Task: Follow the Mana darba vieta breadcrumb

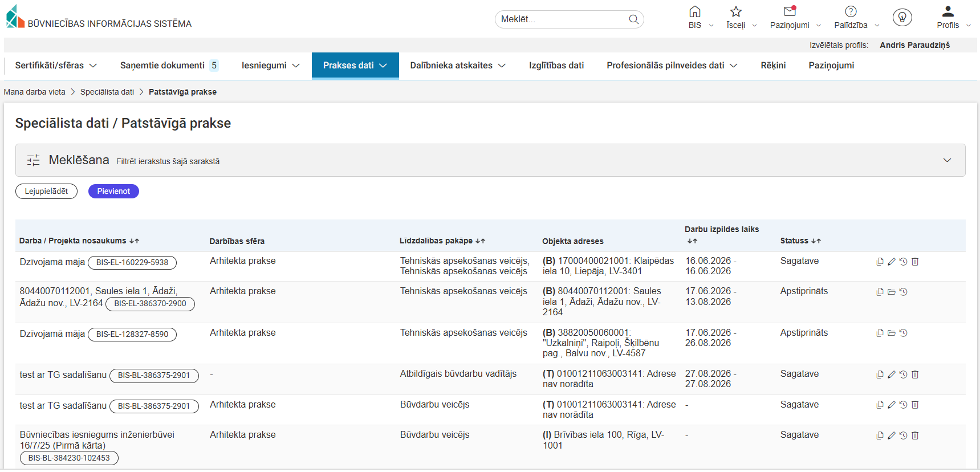Action: click(35, 92)
